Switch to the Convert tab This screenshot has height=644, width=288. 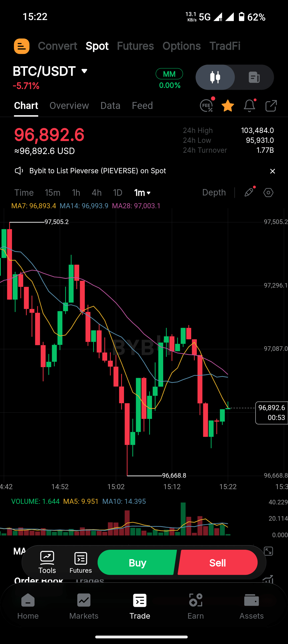[58, 46]
